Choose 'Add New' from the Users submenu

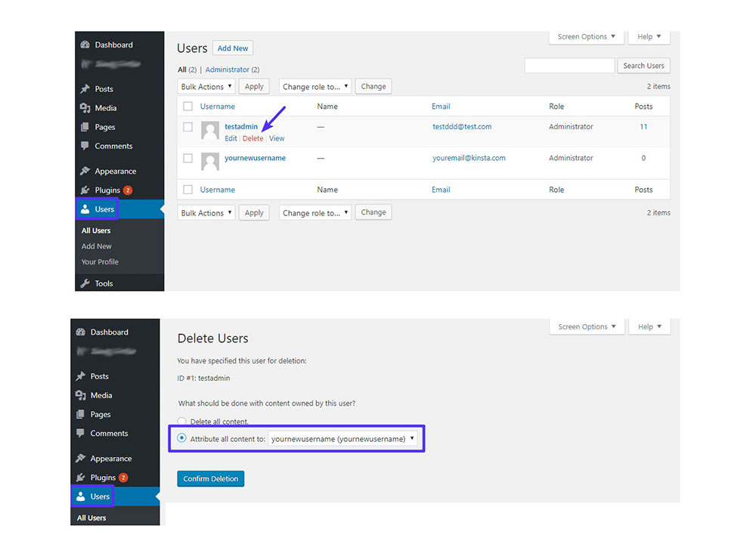[96, 246]
